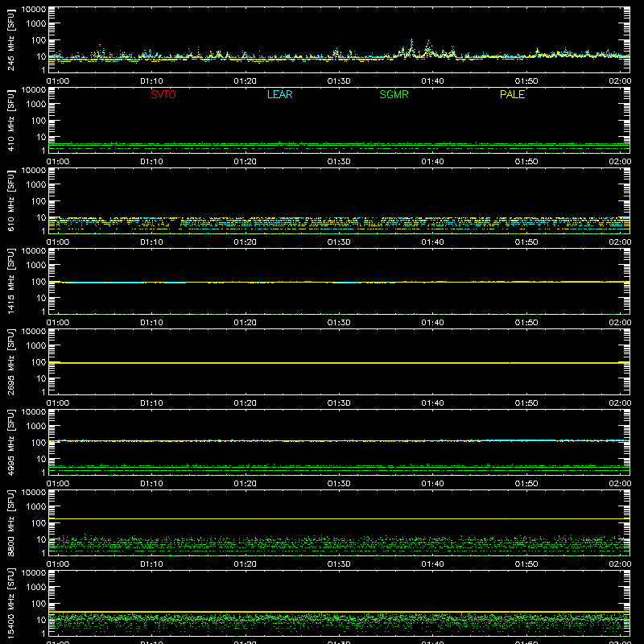Screen dimensions: 644x644
Task: Click the tallest burst peak in the 245 MHz plot
Action: [x=412, y=41]
